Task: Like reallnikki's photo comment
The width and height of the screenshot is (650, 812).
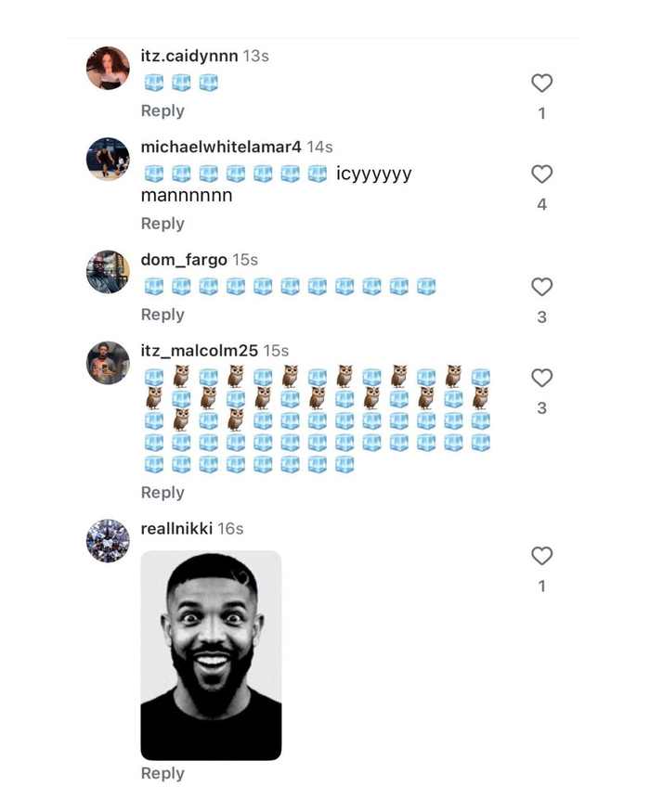Action: [x=541, y=556]
